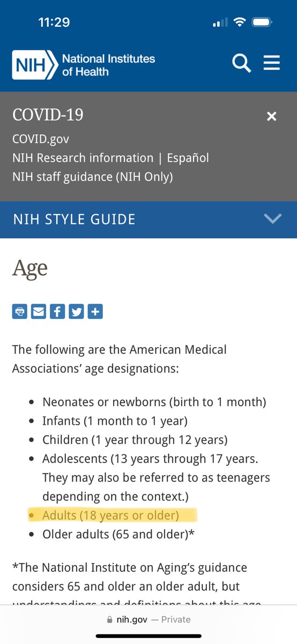Share the Age page on Facebook

point(57,311)
